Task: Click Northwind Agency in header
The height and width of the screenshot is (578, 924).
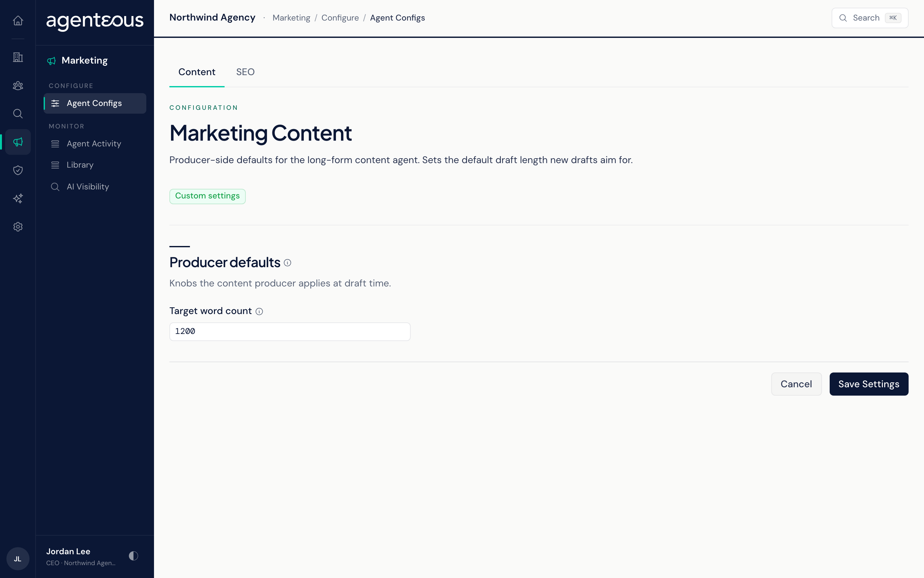Action: (212, 18)
